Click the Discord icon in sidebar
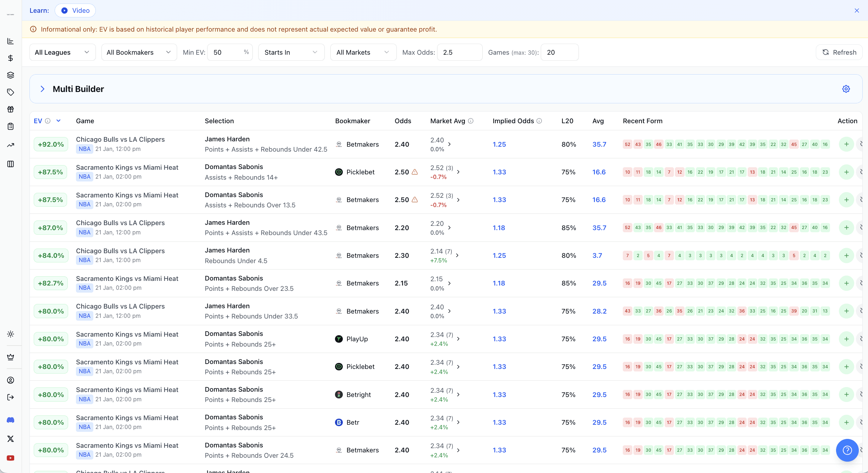Image resolution: width=868 pixels, height=473 pixels. (x=11, y=420)
